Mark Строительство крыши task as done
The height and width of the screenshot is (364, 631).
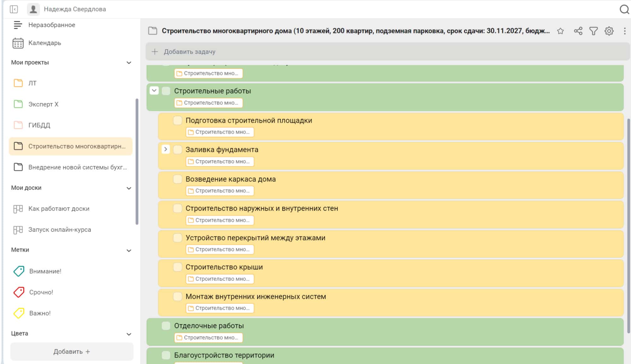tap(178, 267)
